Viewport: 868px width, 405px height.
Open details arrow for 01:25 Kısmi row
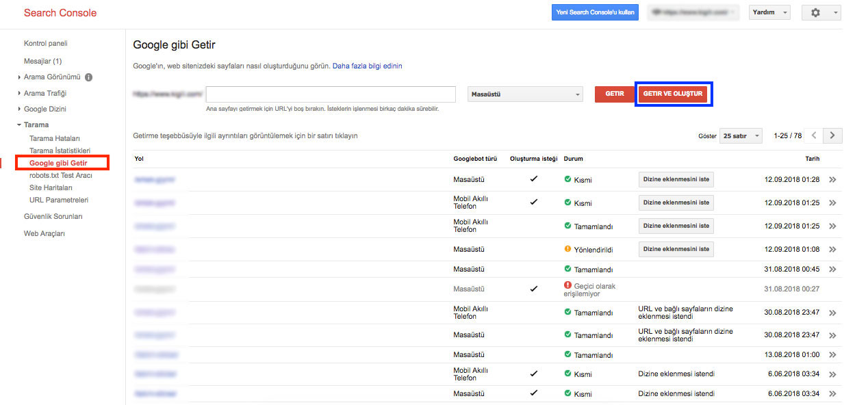[x=832, y=203]
